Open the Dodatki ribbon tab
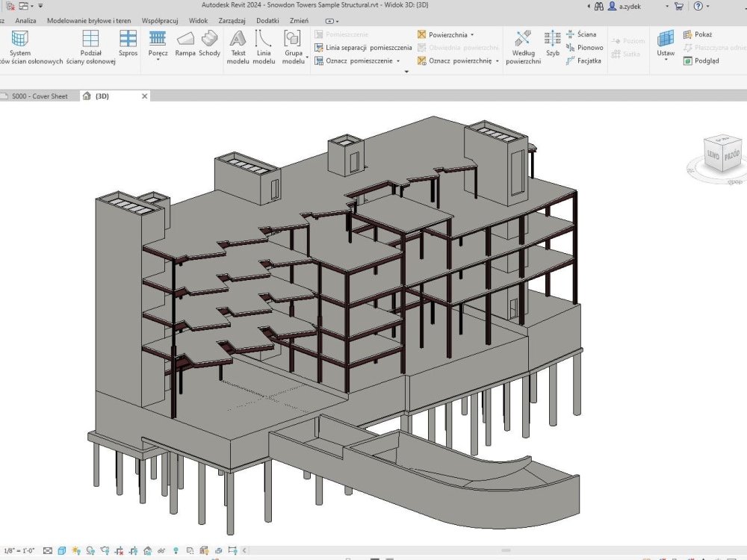The width and height of the screenshot is (747, 560). 267,21
